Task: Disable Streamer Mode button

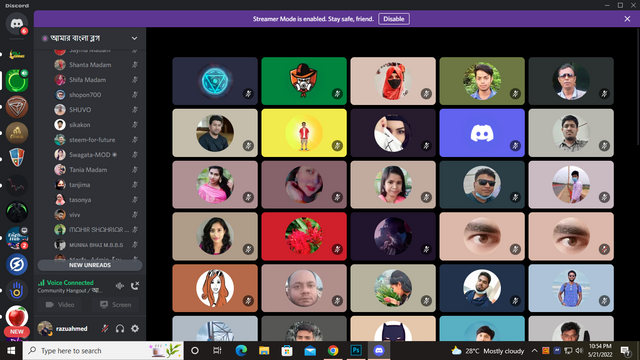Action: click(393, 19)
